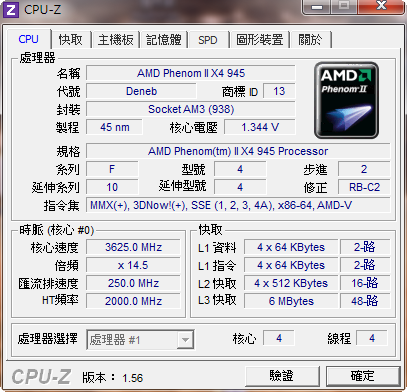Open the 快取 tab
The image size is (407, 392).
pyautogui.click(x=71, y=40)
